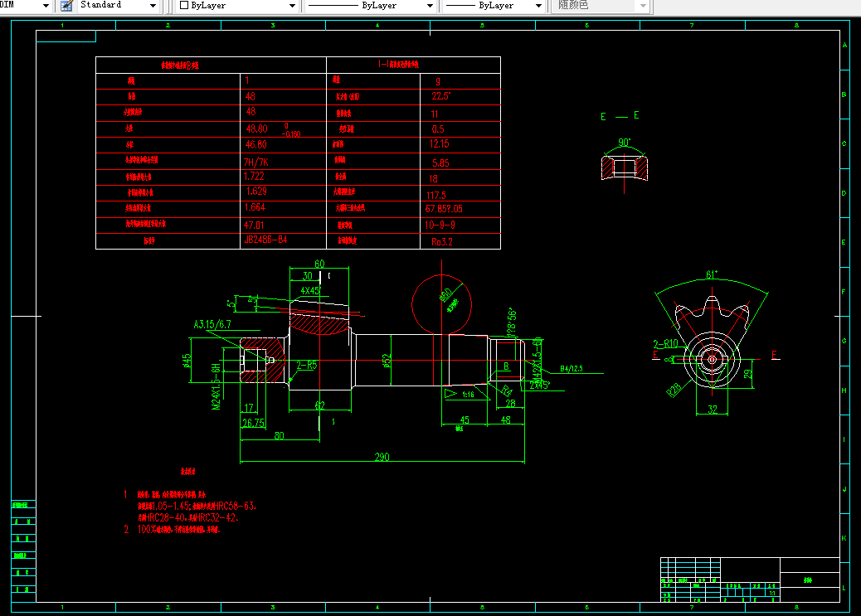Select the 26.75 dimension text
Image resolution: width=861 pixels, height=616 pixels.
pyautogui.click(x=253, y=423)
